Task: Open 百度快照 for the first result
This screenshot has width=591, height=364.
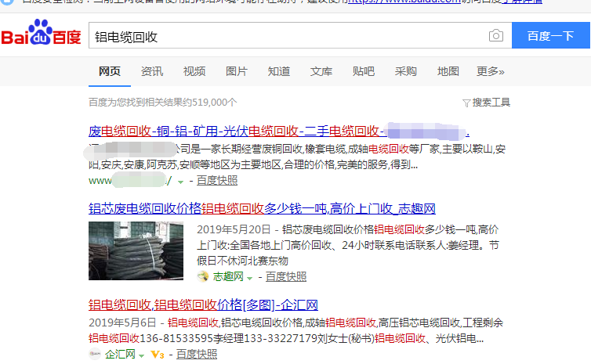Action: click(217, 181)
